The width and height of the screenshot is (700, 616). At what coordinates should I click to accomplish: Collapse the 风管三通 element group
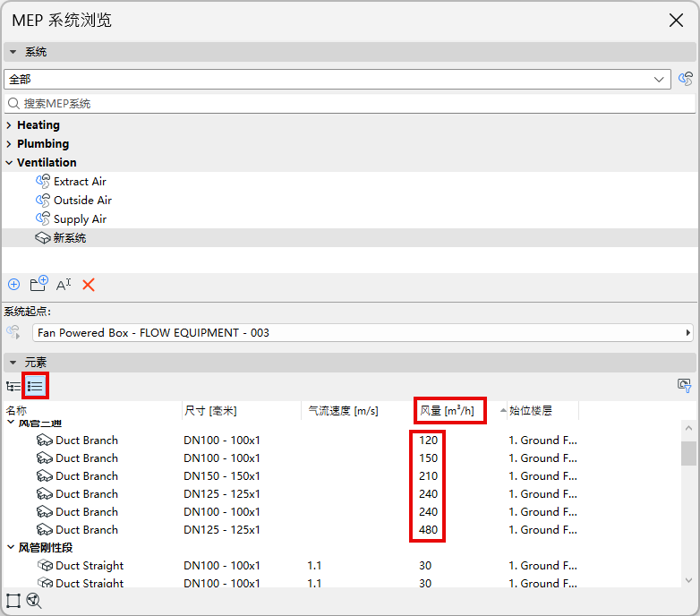pos(11,423)
